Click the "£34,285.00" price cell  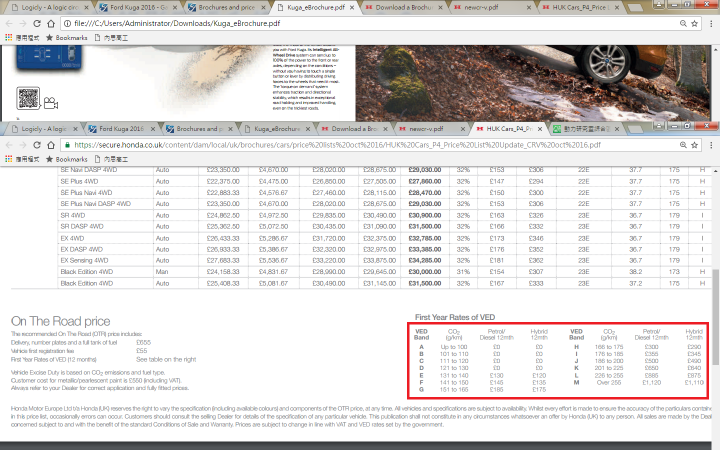tap(425, 261)
